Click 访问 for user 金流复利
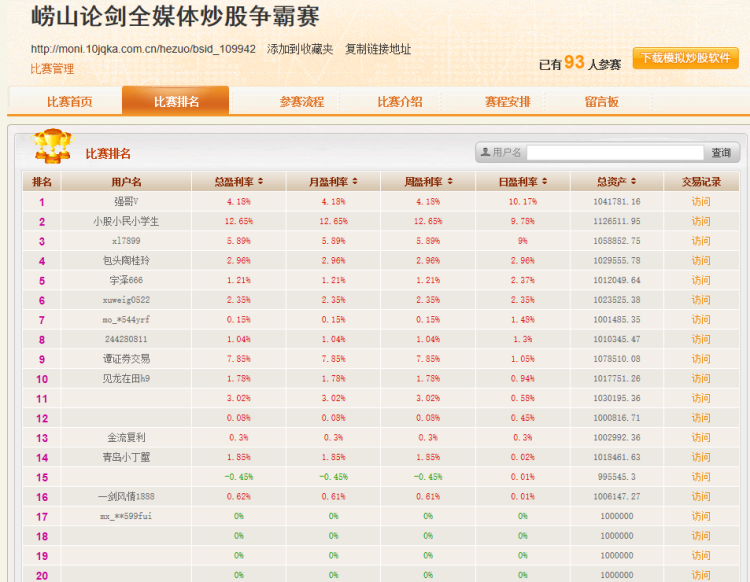The height and width of the screenshot is (582, 750). coord(701,438)
